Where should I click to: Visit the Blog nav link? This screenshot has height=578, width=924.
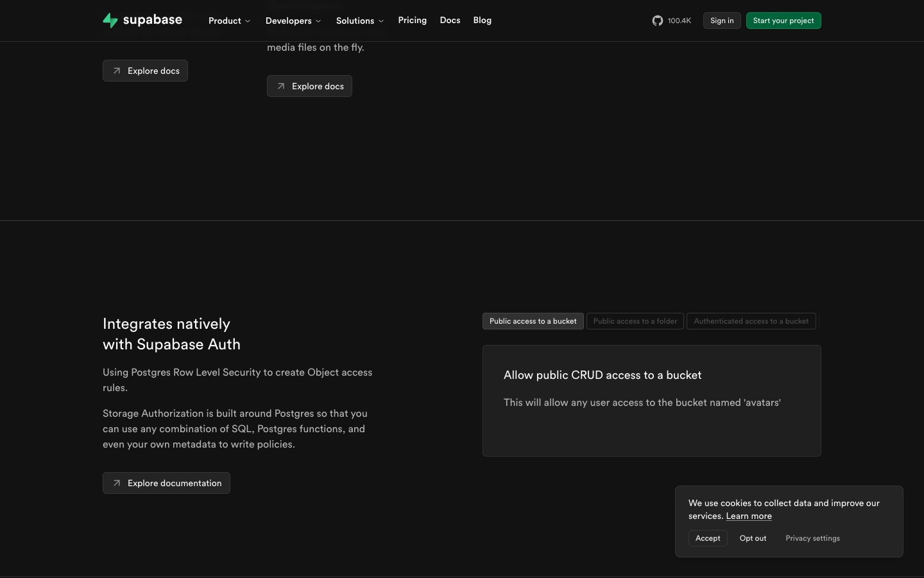pyautogui.click(x=482, y=21)
